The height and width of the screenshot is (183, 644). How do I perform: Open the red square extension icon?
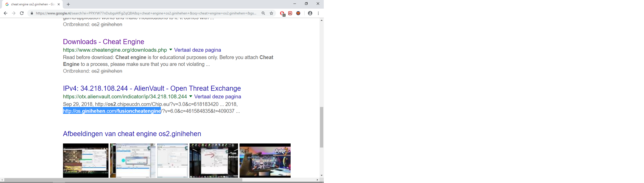click(290, 13)
